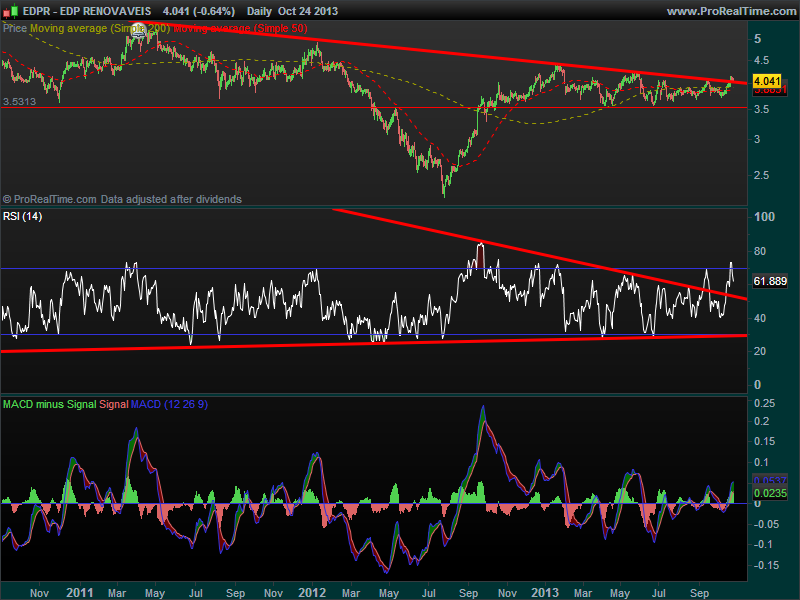
Task: Click the 100 level on RSI axis
Action: [764, 217]
